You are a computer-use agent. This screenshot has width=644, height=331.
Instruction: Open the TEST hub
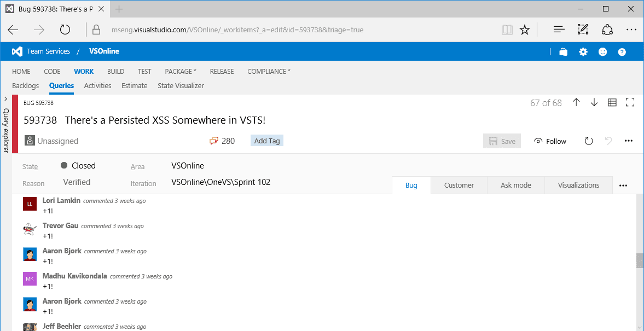click(144, 72)
